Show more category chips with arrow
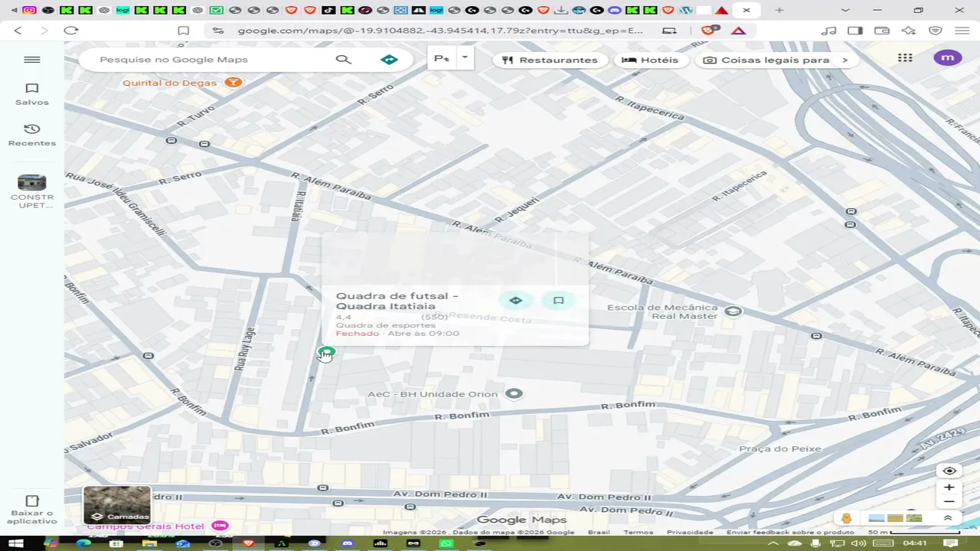This screenshot has height=551, width=980. [x=845, y=60]
